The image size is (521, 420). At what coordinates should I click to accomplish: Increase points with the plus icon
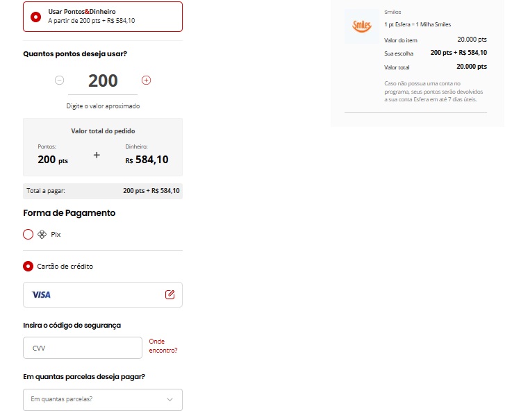[146, 81]
